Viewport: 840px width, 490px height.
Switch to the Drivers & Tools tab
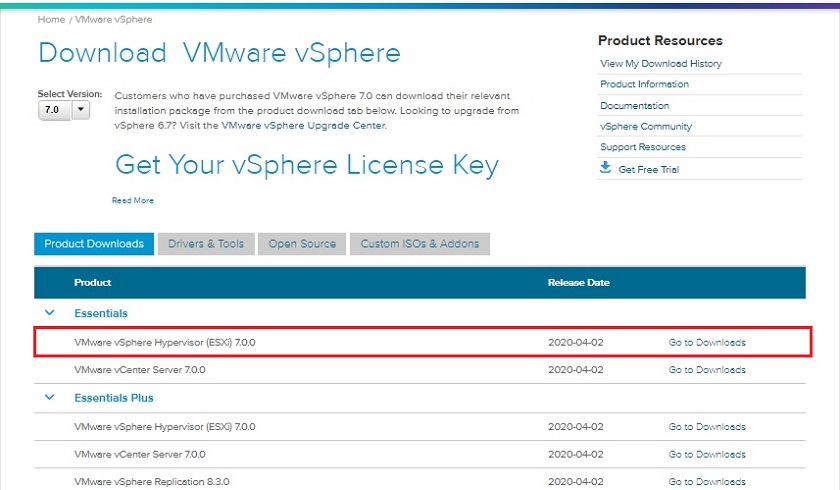pyautogui.click(x=206, y=244)
